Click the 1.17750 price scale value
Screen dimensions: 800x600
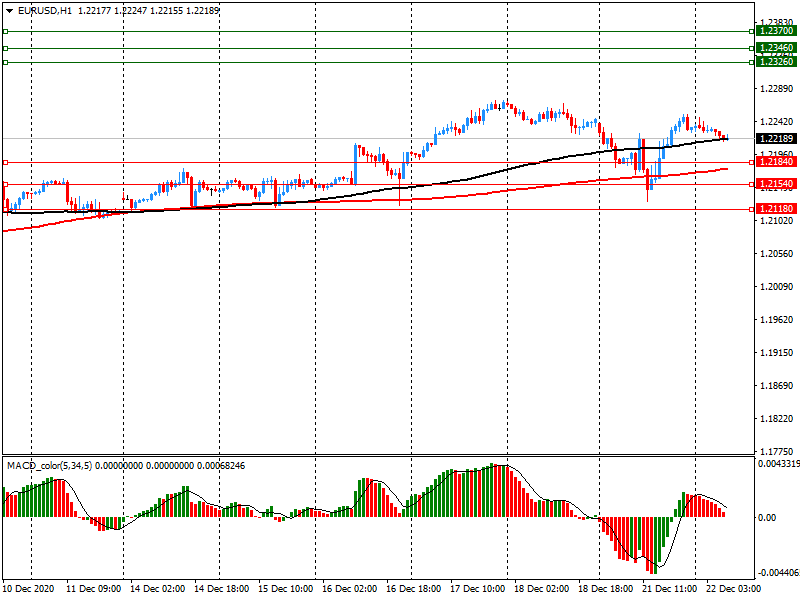(x=777, y=452)
